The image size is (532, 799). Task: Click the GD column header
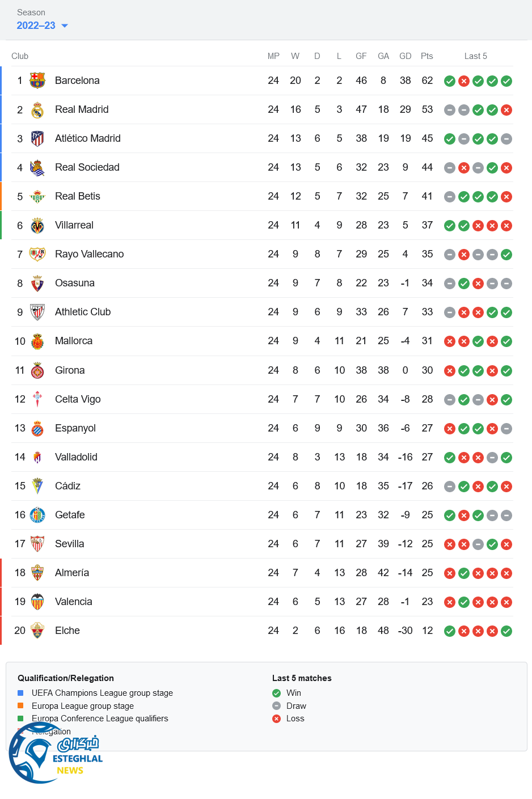click(x=405, y=56)
